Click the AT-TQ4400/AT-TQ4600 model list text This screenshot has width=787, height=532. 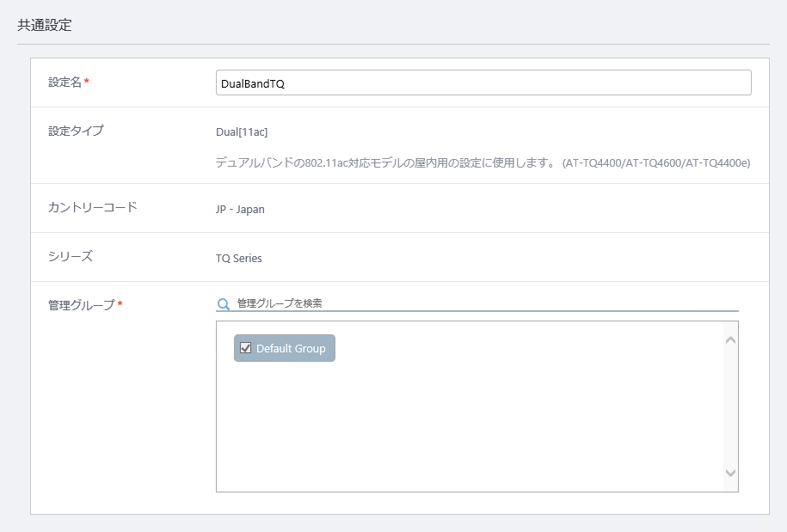656,163
